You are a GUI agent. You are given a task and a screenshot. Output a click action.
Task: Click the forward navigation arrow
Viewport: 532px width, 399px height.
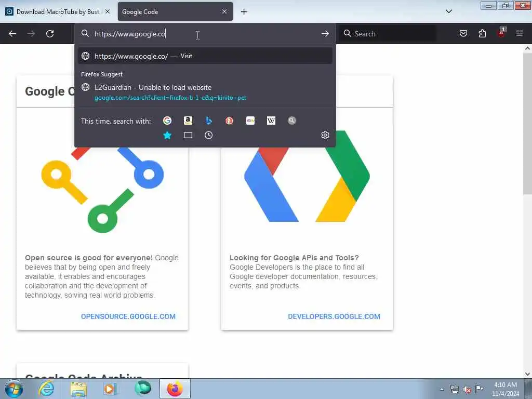[x=31, y=34]
